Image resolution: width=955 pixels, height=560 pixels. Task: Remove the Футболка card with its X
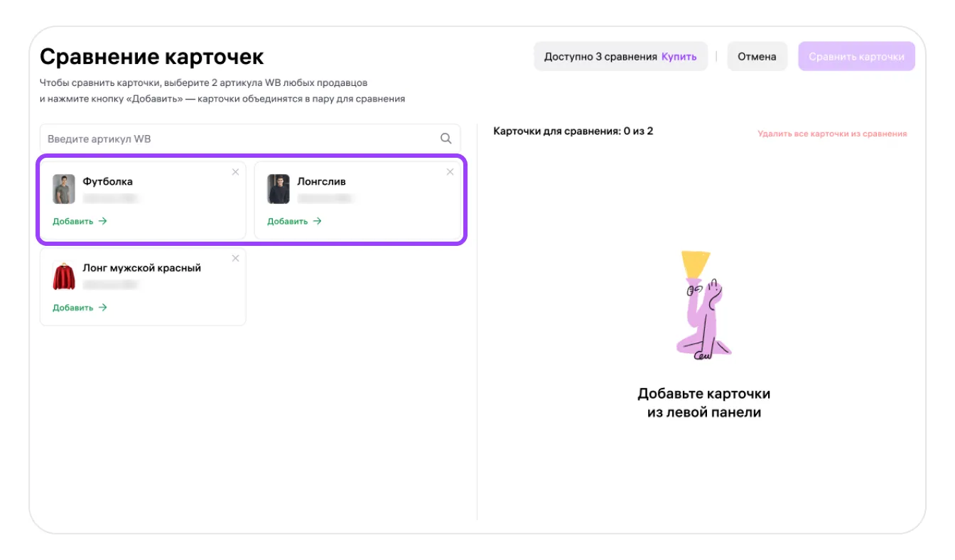point(235,172)
